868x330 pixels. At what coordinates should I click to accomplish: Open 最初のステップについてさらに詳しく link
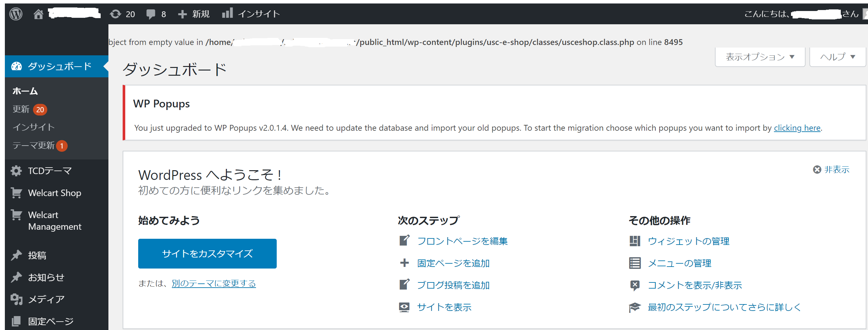pyautogui.click(x=724, y=307)
